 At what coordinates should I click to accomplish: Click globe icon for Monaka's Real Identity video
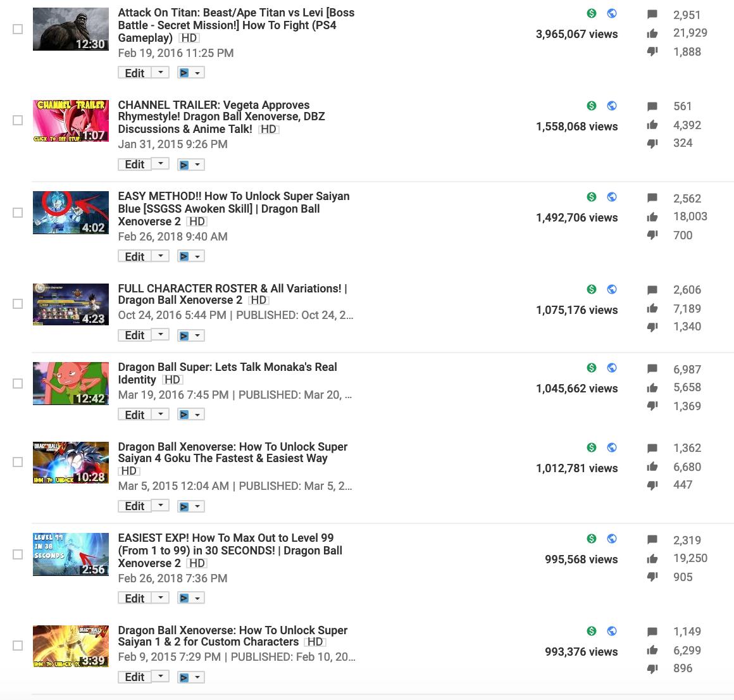click(x=612, y=368)
